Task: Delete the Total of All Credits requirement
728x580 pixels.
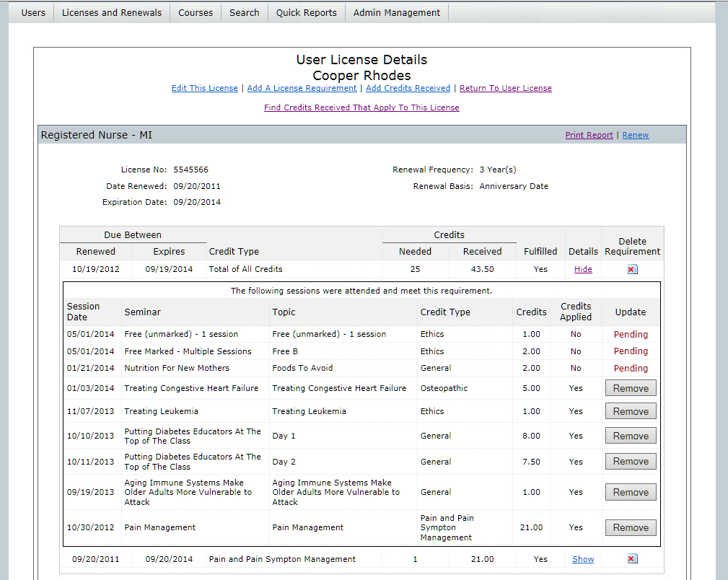Action: point(632,269)
